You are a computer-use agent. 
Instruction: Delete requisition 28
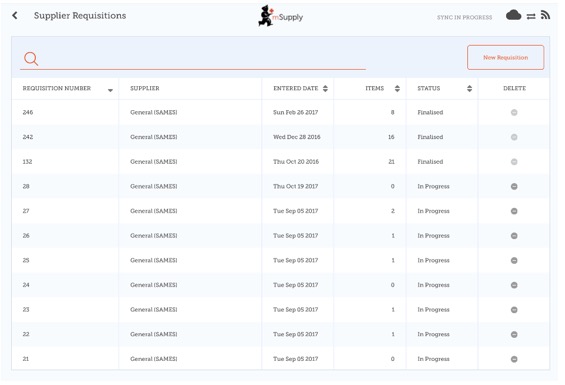(514, 186)
